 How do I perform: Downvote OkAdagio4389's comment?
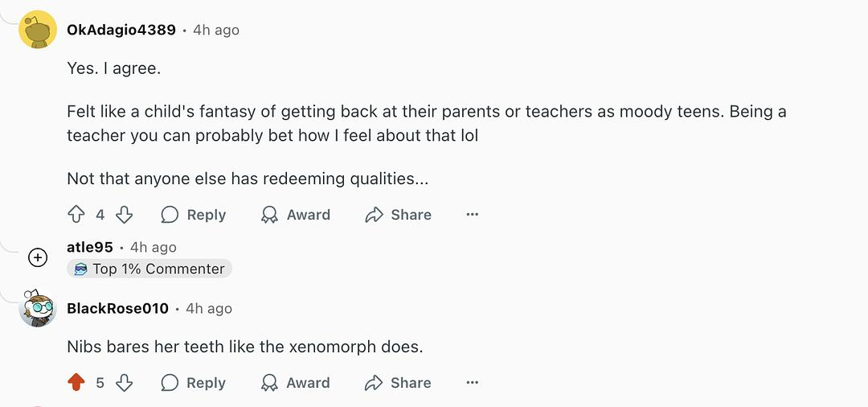tap(124, 215)
